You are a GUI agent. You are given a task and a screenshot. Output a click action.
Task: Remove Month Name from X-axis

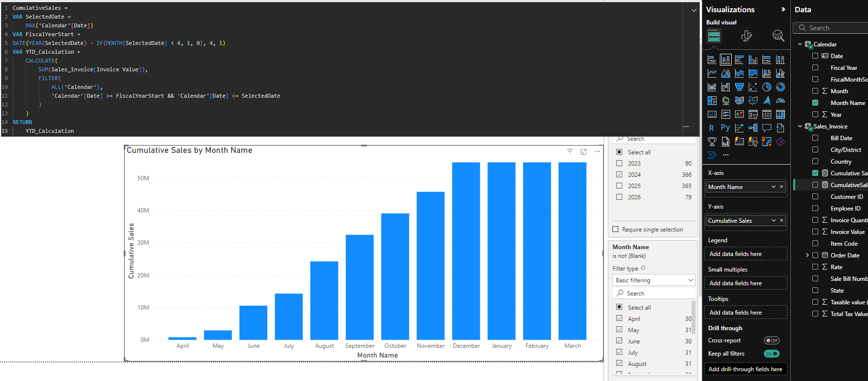(781, 187)
